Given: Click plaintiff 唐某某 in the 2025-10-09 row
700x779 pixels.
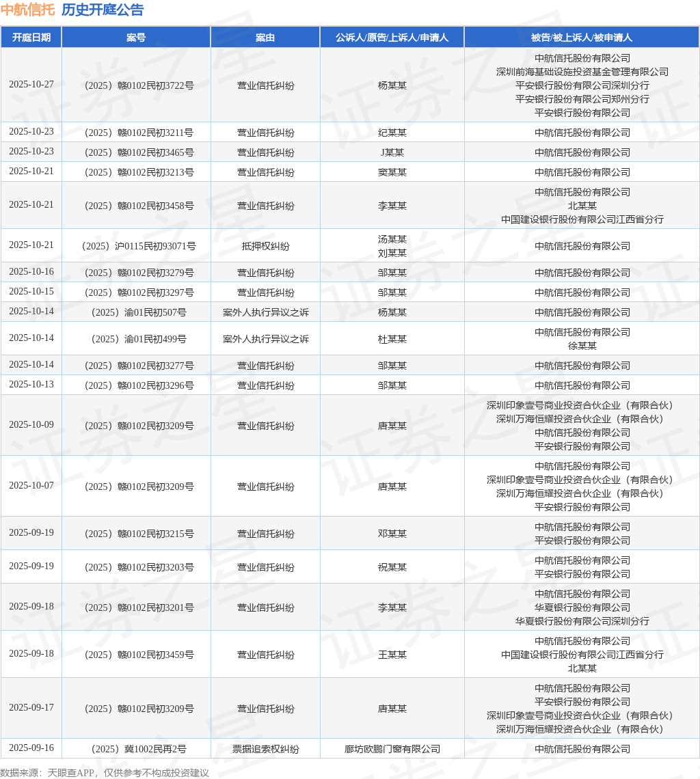Looking at the screenshot, I should coord(392,426).
